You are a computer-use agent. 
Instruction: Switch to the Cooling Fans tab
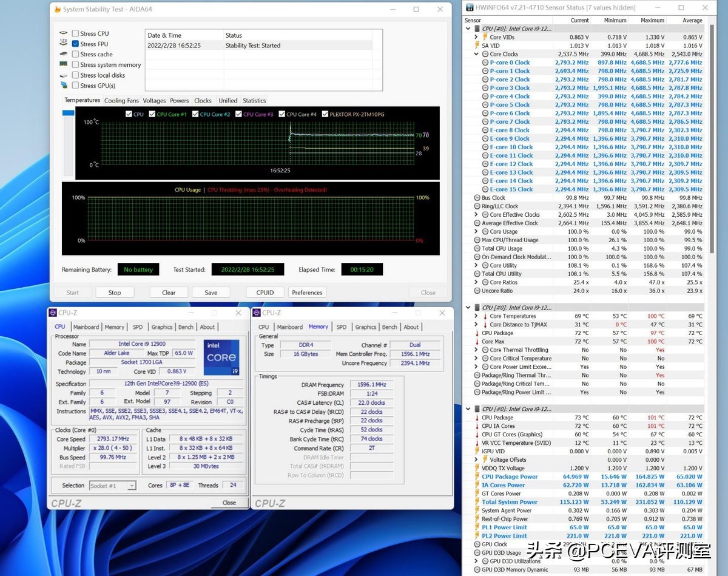[121, 101]
